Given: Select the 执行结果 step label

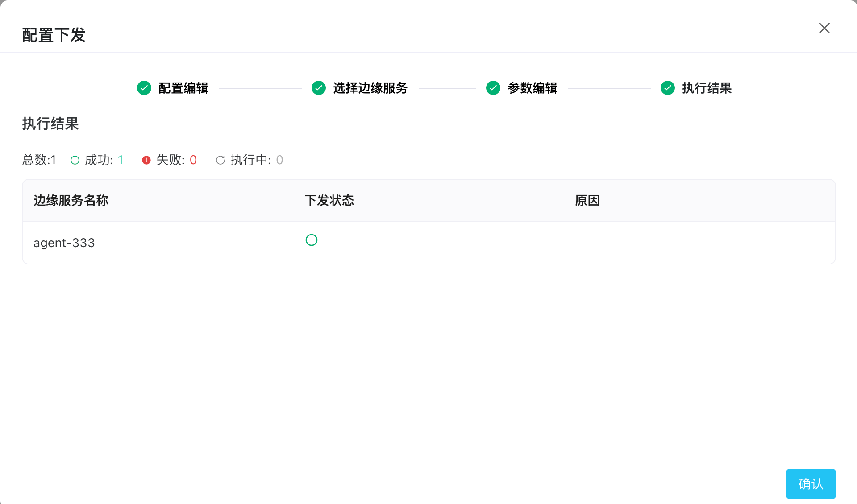Looking at the screenshot, I should pyautogui.click(x=707, y=88).
